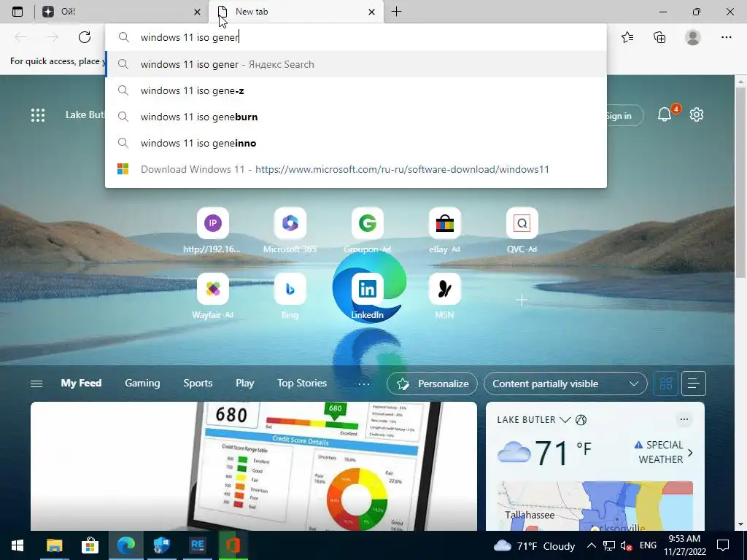Open 'Content partially visible' dropdown
This screenshot has height=560, width=747.
click(x=565, y=384)
